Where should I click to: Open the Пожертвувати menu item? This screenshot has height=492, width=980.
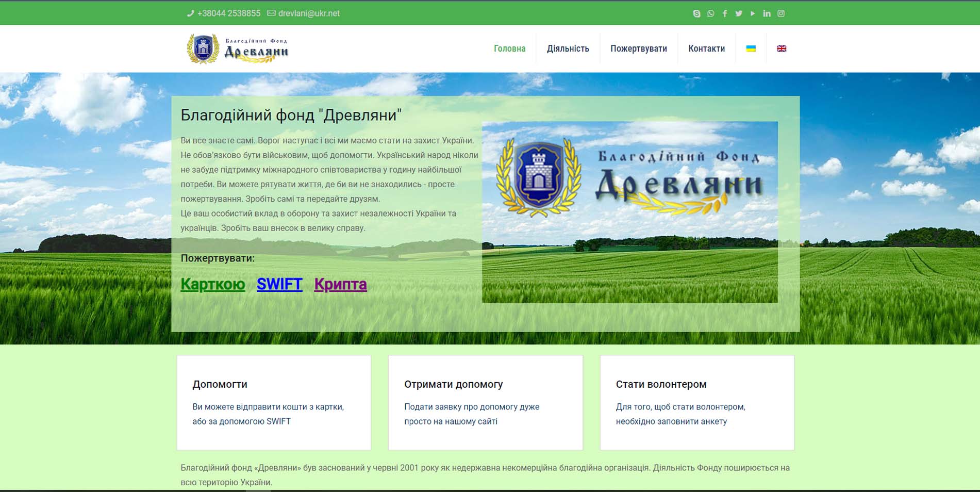[639, 48]
